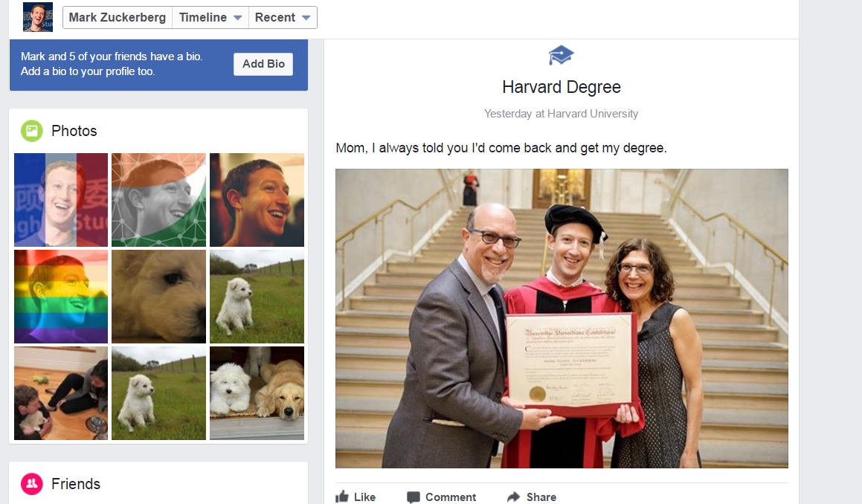Open the two dogs lying down photo
Screen dimensions: 862x504
(257, 392)
